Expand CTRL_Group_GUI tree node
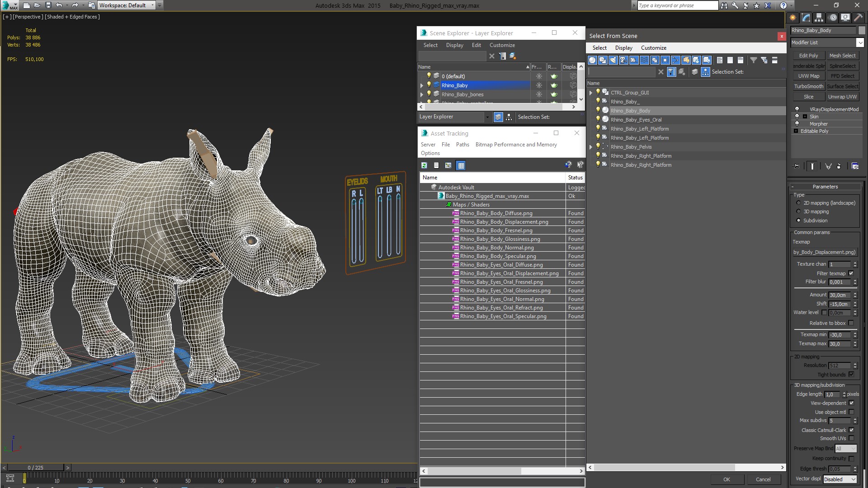This screenshot has height=488, width=868. point(591,93)
